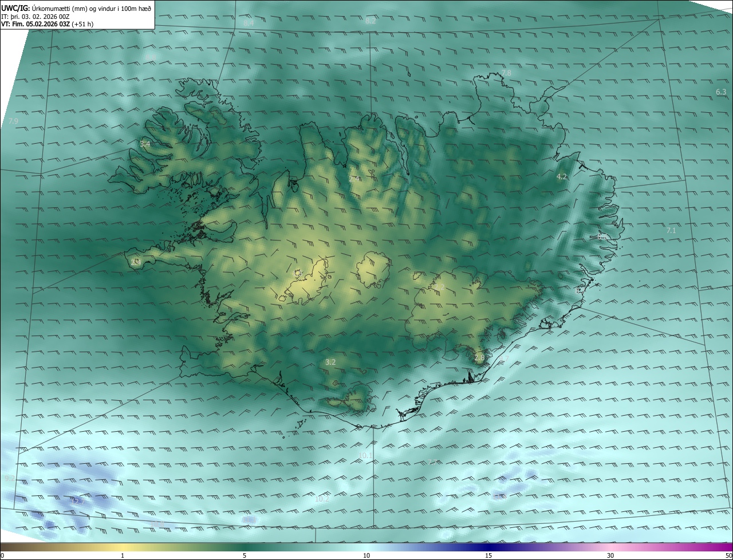Click the colour scale tick label '0'
The image size is (733, 560).
pos(2,556)
